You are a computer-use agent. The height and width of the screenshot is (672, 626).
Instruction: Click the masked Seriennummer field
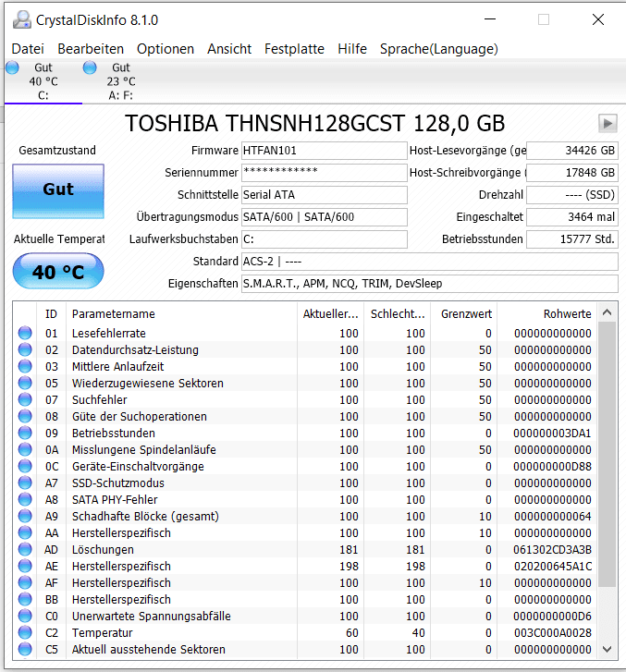325,173
